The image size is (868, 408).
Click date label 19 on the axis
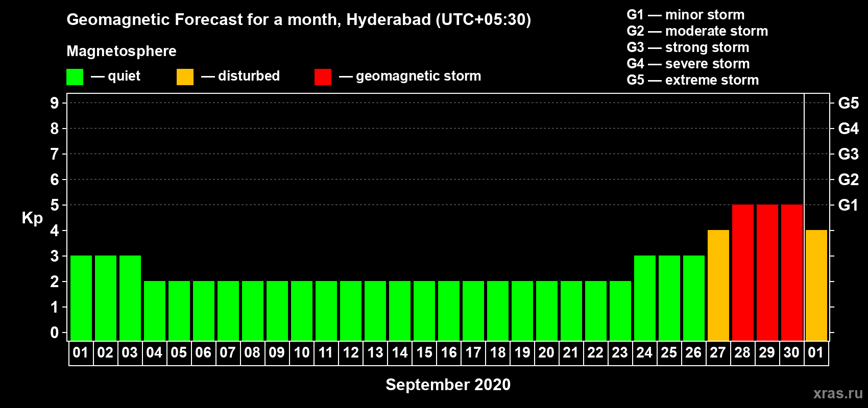(522, 352)
